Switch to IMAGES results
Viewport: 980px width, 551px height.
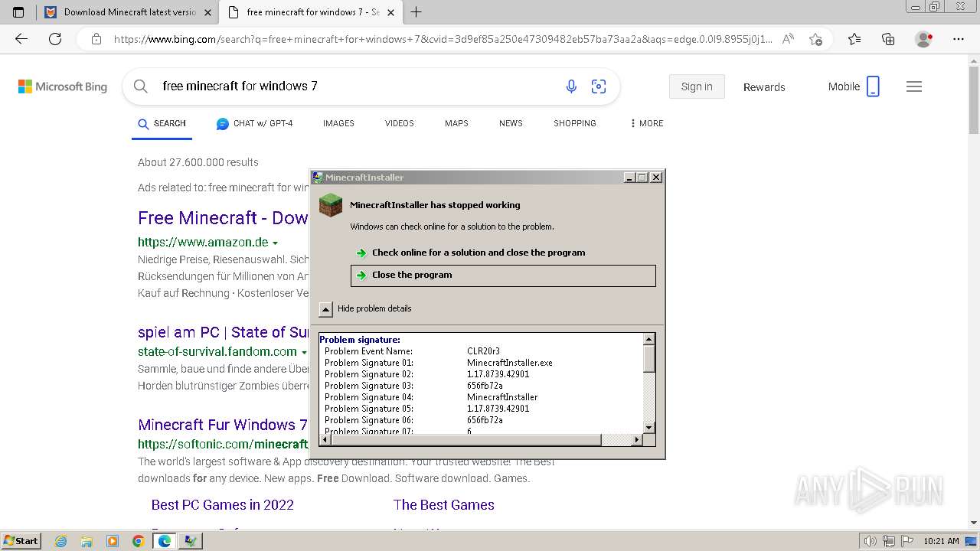[x=338, y=123]
